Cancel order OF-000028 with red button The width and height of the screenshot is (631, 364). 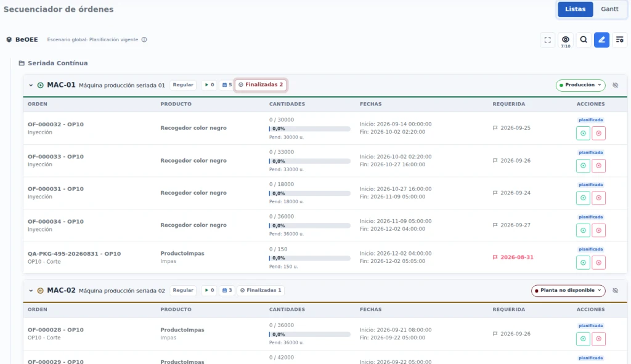[x=598, y=339]
